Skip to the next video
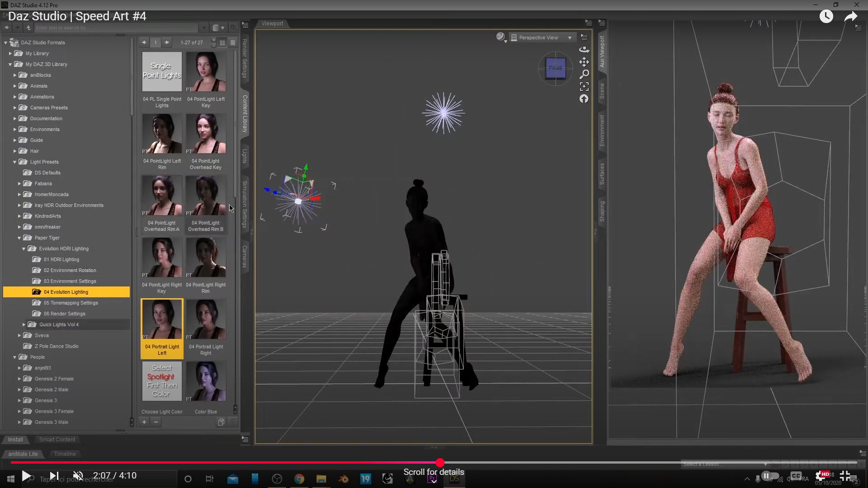 tap(54, 476)
